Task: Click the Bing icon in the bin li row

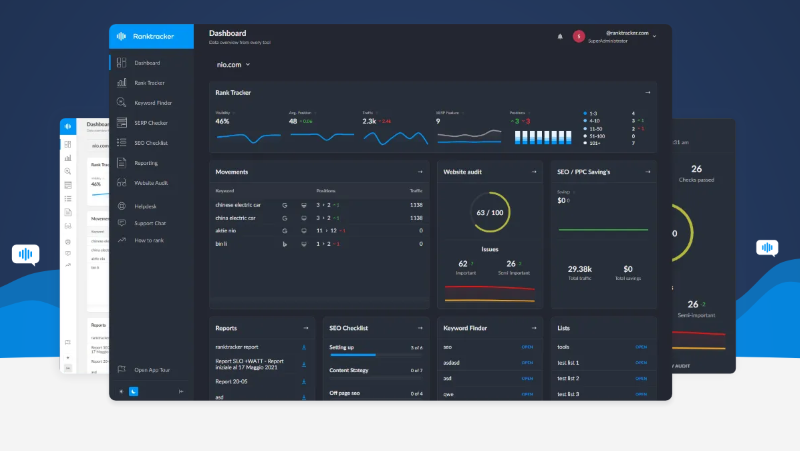Action: coord(285,244)
